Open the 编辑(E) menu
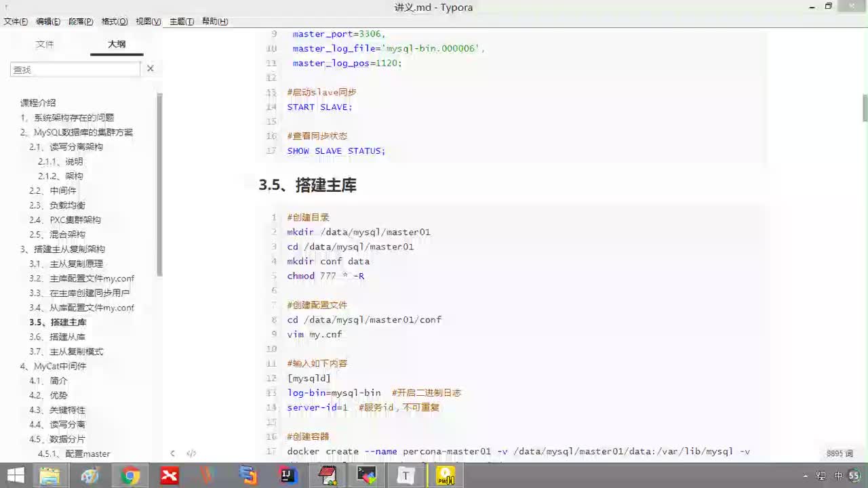This screenshot has height=488, width=868. point(48,21)
